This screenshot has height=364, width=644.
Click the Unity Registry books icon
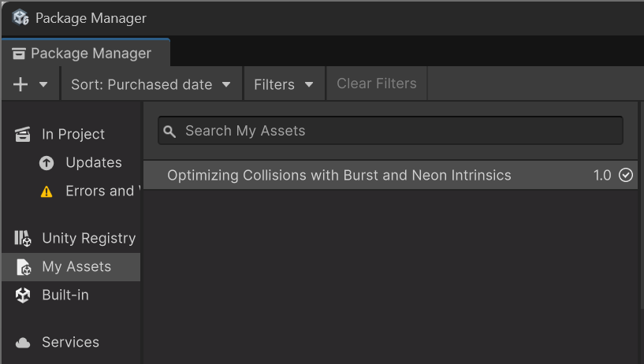23,239
